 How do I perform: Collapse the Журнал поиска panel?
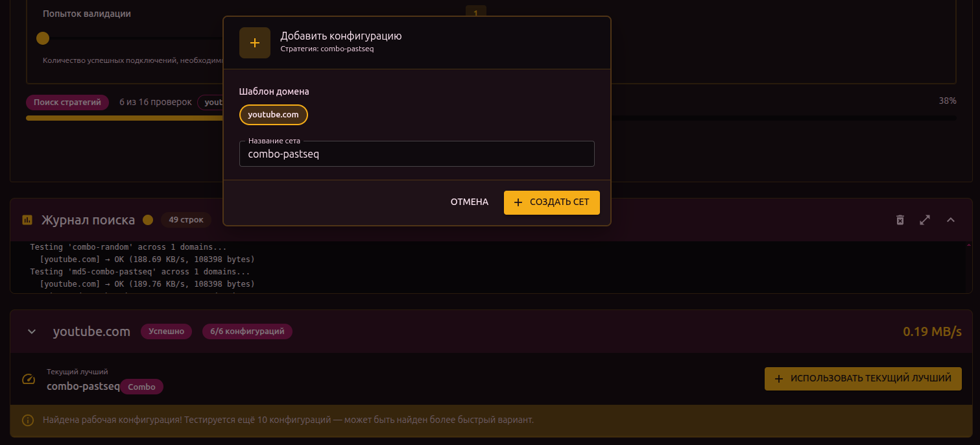point(950,220)
